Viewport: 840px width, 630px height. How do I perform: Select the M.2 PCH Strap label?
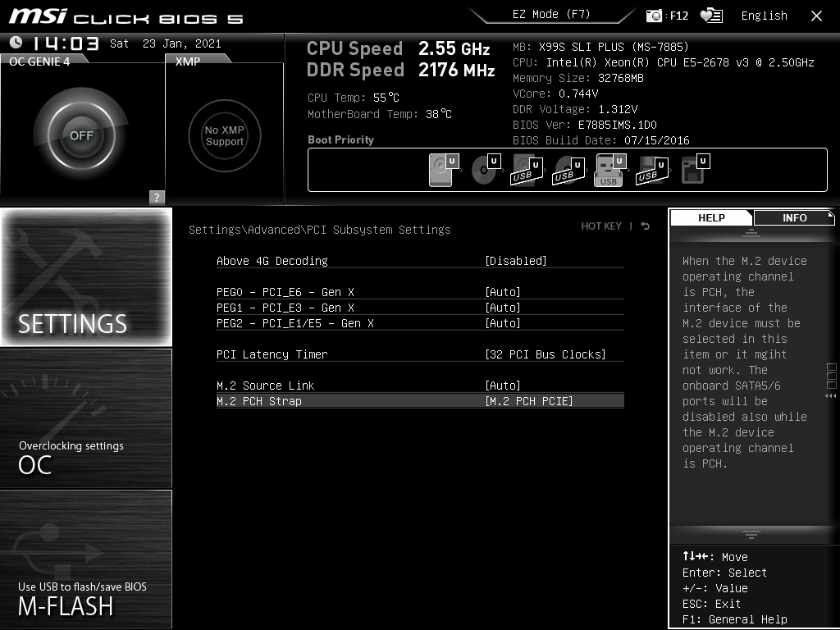(258, 400)
